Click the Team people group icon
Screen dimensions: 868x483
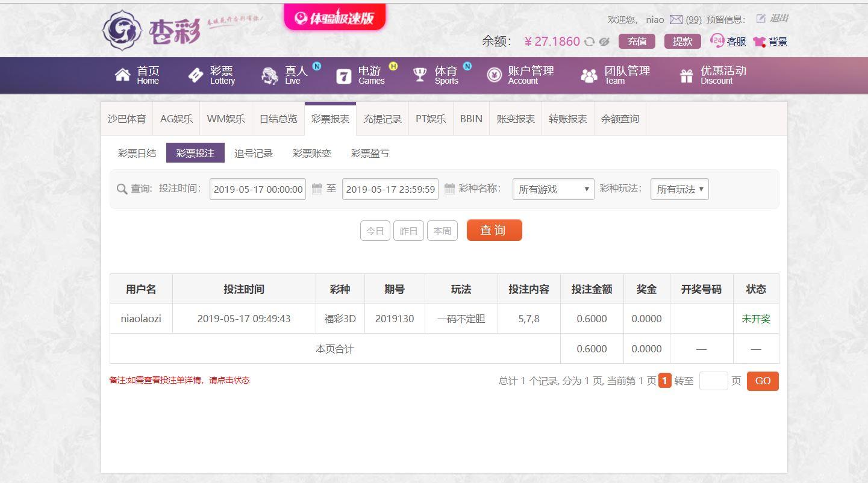click(x=589, y=75)
